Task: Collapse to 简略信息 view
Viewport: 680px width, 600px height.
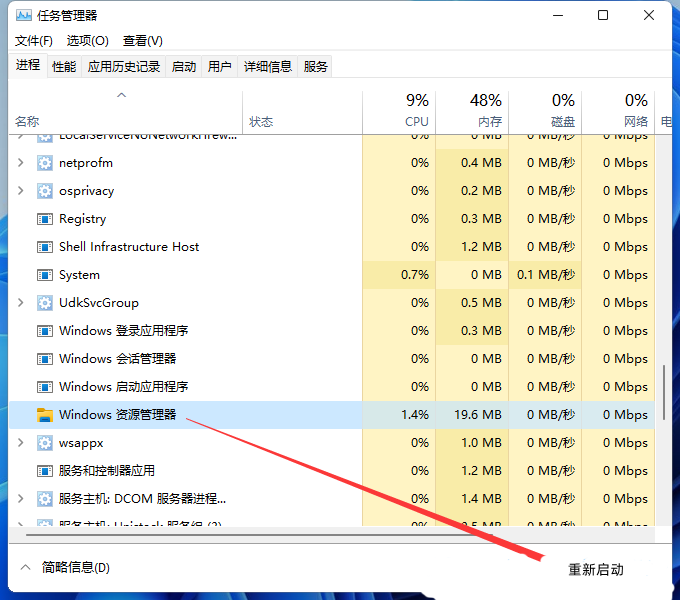Action: coord(65,568)
